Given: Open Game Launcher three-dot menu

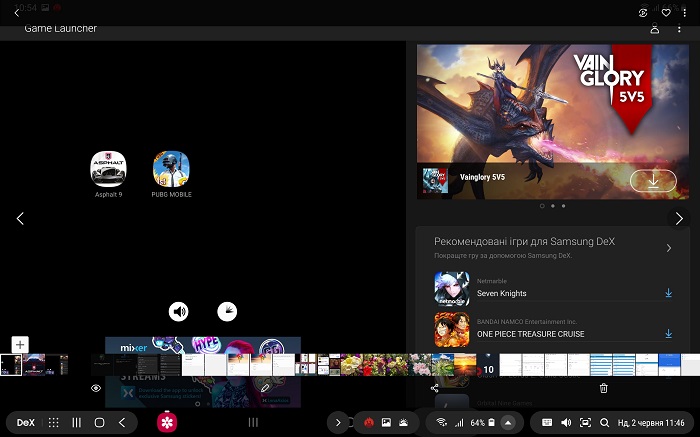Looking at the screenshot, I should (x=679, y=29).
